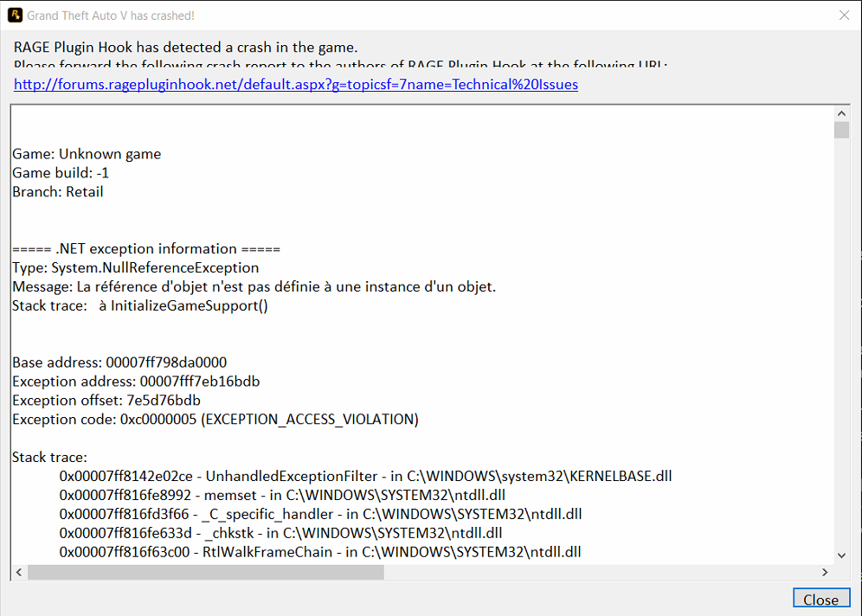Viewport: 862px width, 616px height.
Task: Click the Rockstar icon in title bar
Action: click(x=15, y=16)
